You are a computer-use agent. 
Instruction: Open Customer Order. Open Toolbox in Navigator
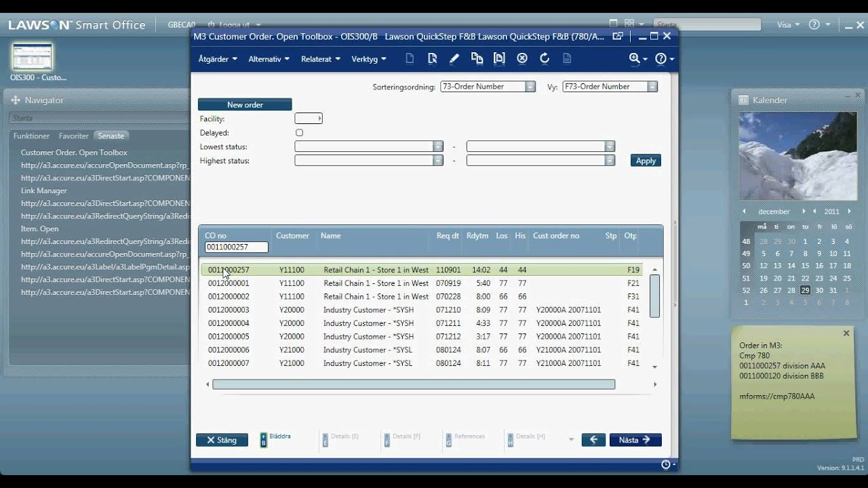click(x=74, y=153)
